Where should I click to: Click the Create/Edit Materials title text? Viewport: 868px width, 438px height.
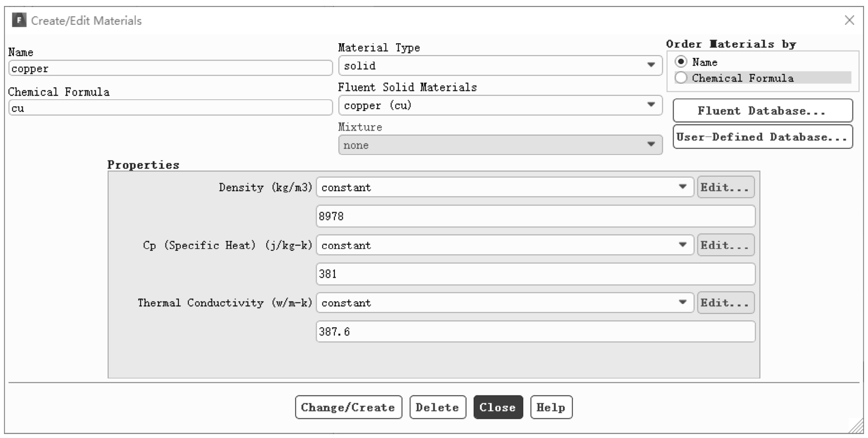86,20
